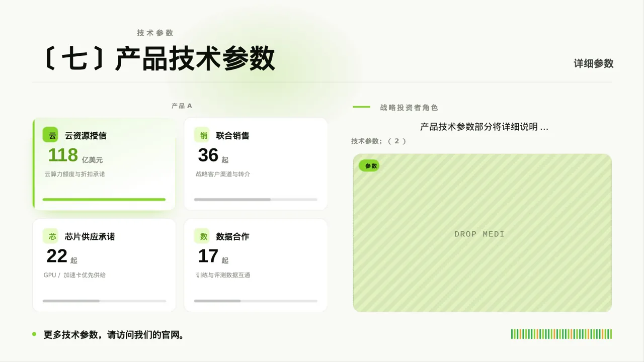The width and height of the screenshot is (644, 362).
Task: Click the 数 icon on the 数据合作 card
Action: (x=202, y=236)
